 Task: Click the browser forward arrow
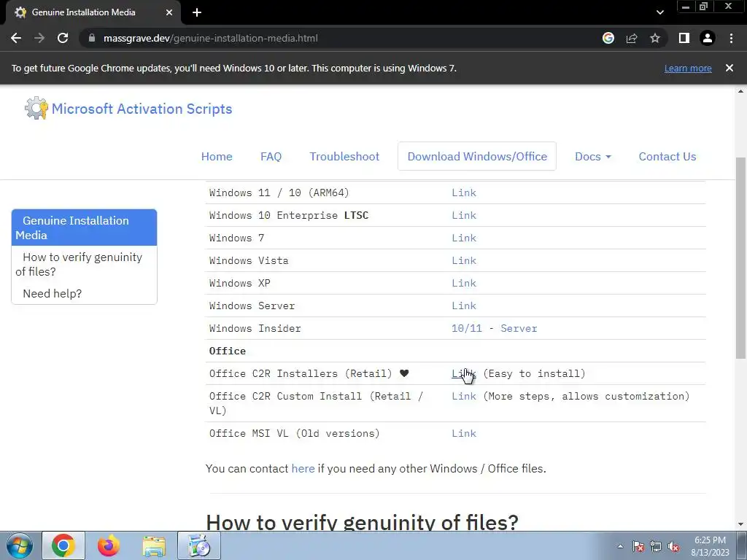pos(39,38)
